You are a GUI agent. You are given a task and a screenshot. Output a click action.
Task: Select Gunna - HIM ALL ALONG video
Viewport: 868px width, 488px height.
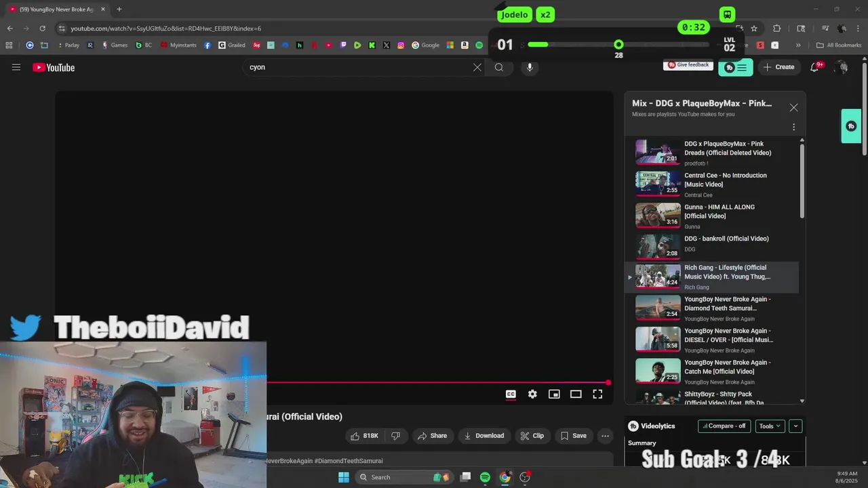(x=711, y=216)
